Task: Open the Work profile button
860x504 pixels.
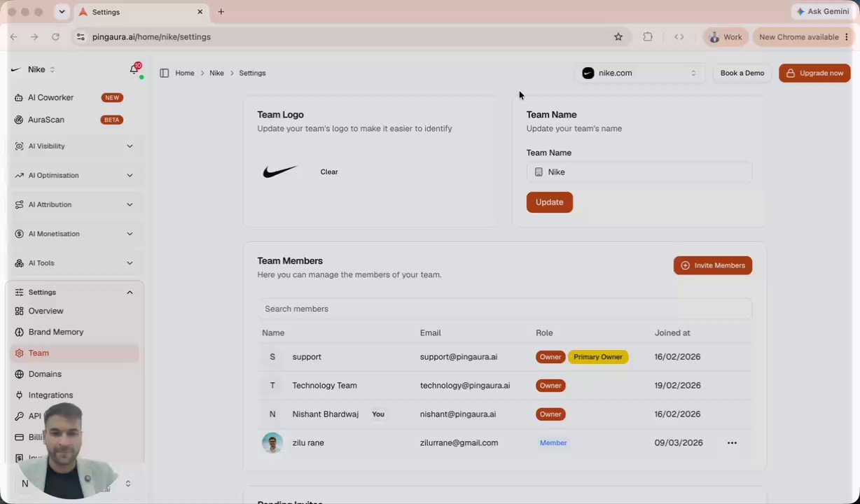Action: click(x=726, y=37)
